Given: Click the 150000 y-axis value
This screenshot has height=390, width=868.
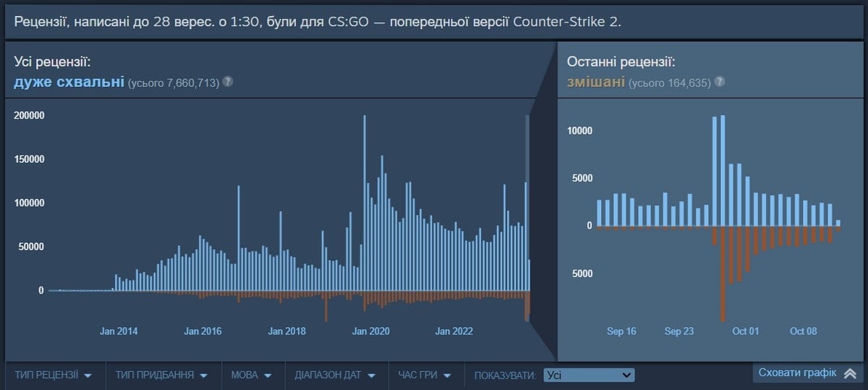Looking at the screenshot, I should [x=30, y=159].
